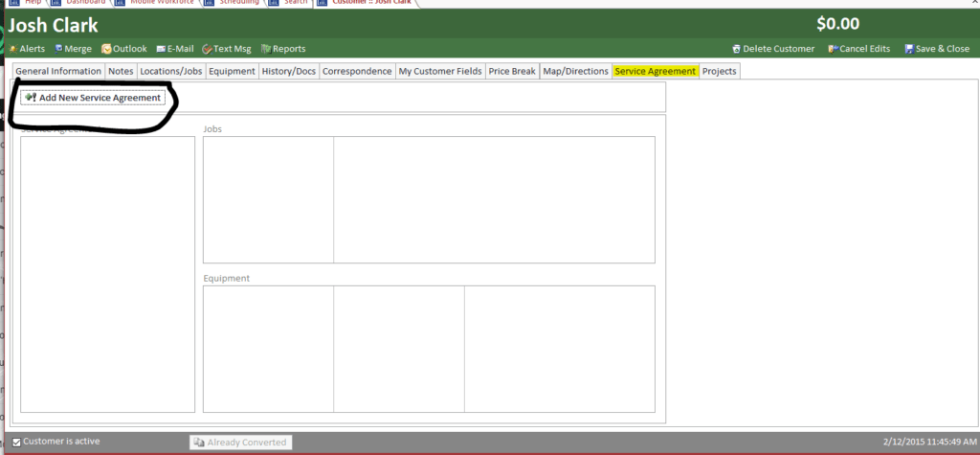Image resolution: width=980 pixels, height=455 pixels.
Task: Go to the Projects tab
Action: tap(720, 71)
